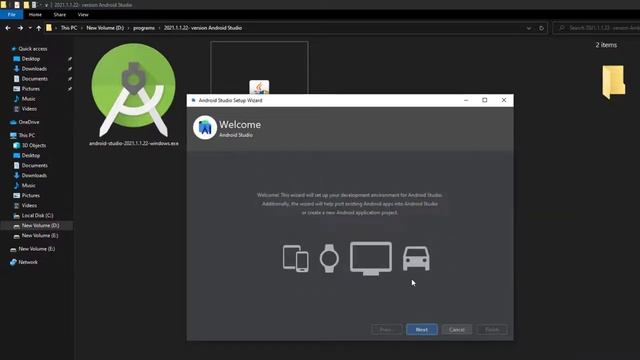Go forward in File Explorer
640x360 pixels.
point(20,28)
